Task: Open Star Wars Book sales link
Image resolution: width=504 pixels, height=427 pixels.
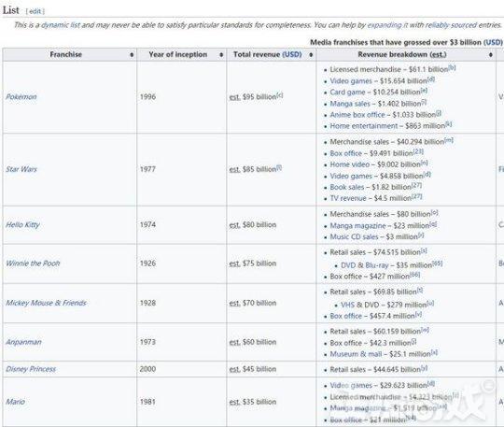Action: click(x=347, y=187)
